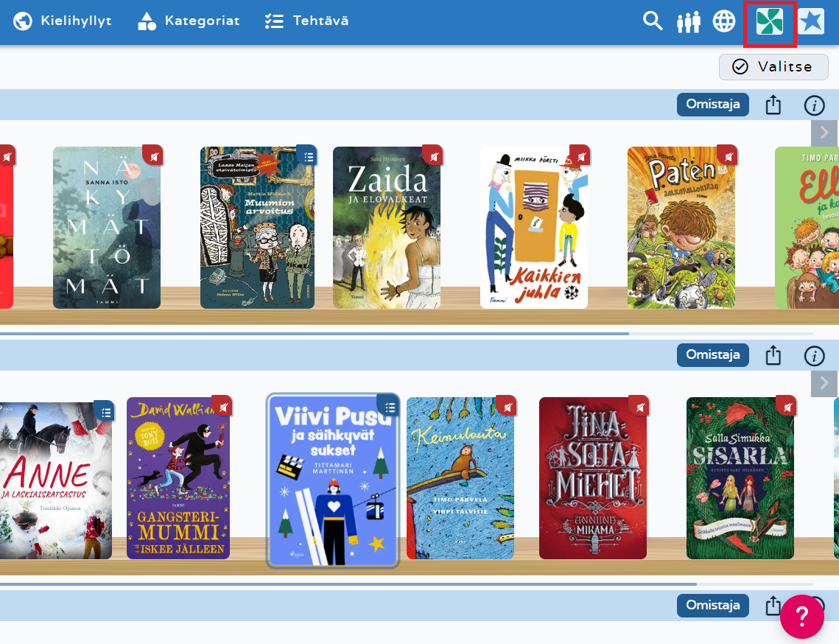Click task list badge on Anne cover
Image resolution: width=839 pixels, height=644 pixels.
[105, 412]
